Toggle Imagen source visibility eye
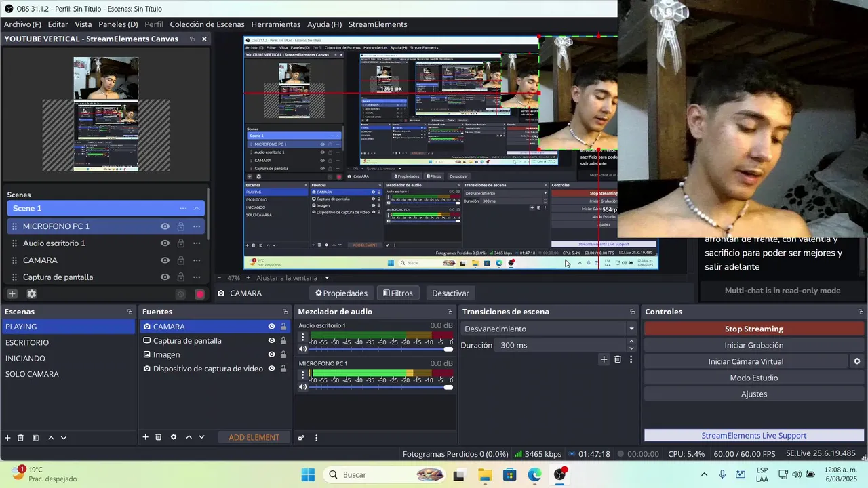The image size is (868, 488). pyautogui.click(x=271, y=354)
